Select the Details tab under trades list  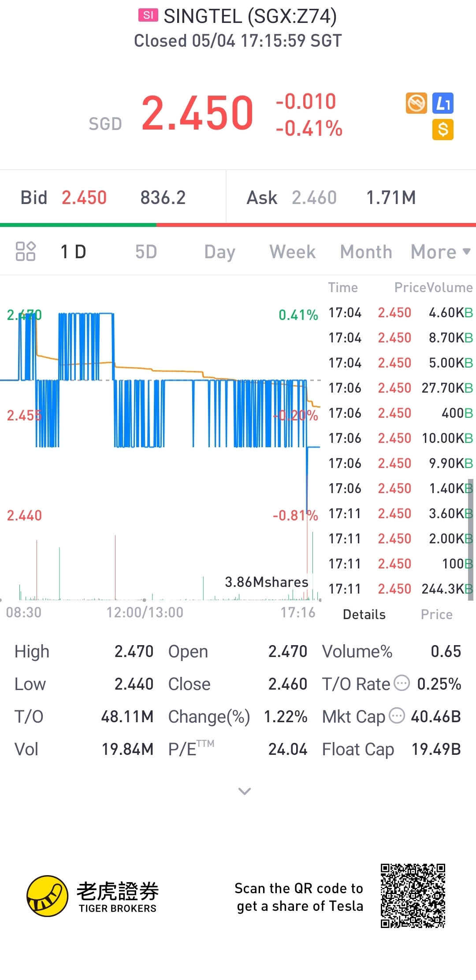point(364,614)
